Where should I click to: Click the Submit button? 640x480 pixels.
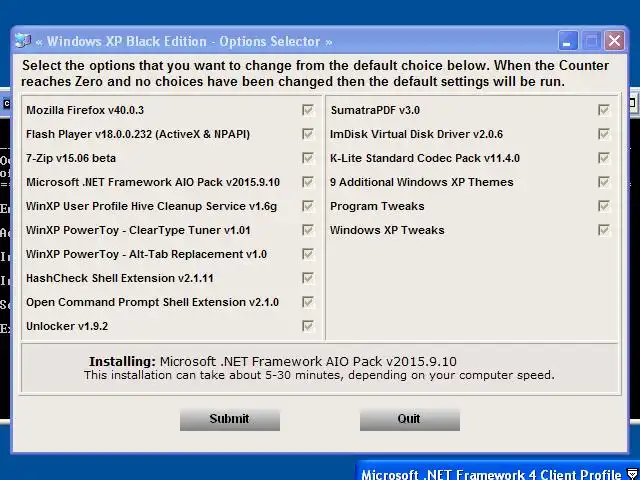[230, 420]
